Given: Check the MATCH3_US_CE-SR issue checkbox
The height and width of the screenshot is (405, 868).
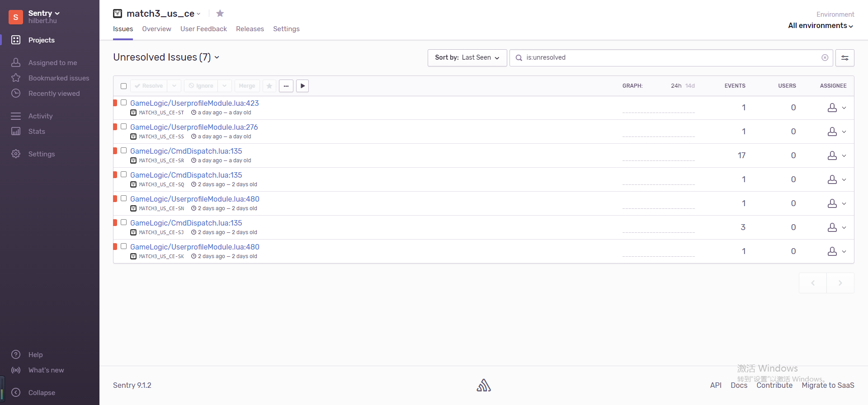Looking at the screenshot, I should [x=123, y=151].
